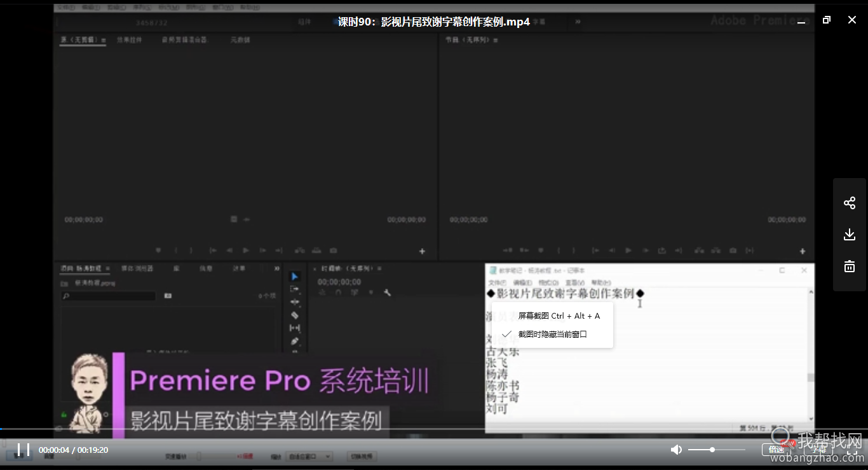The image size is (868, 470).
Task: Click the 切换视频 button
Action: [362, 456]
